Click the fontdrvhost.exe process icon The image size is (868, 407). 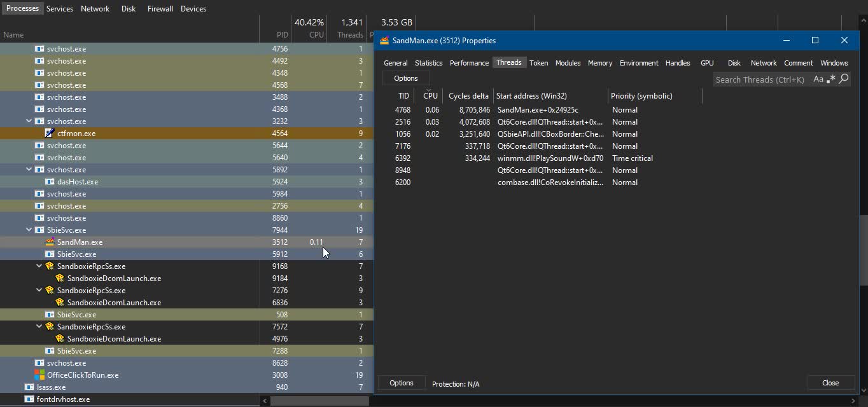point(29,399)
